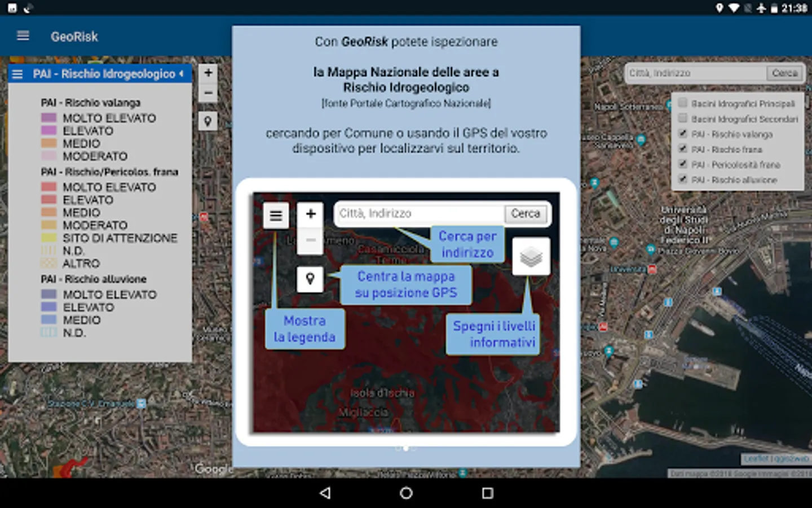
Task: Zoom in on the main map
Action: pyautogui.click(x=208, y=73)
